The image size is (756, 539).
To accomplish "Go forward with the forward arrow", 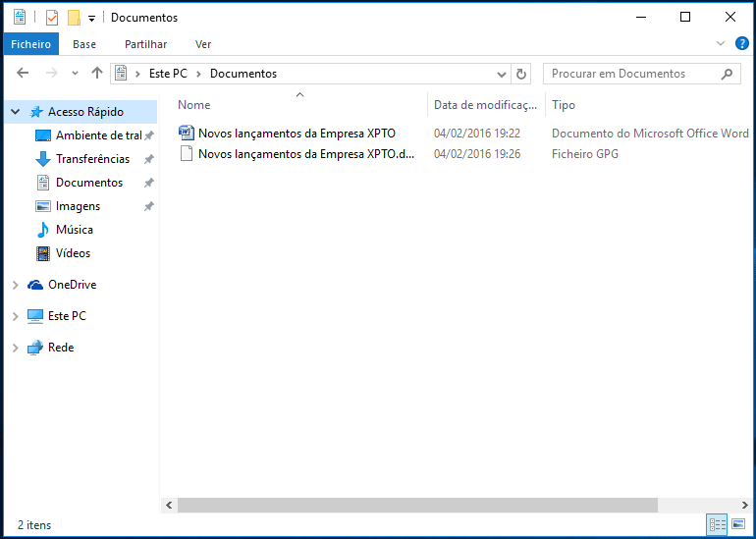I will 51,74.
